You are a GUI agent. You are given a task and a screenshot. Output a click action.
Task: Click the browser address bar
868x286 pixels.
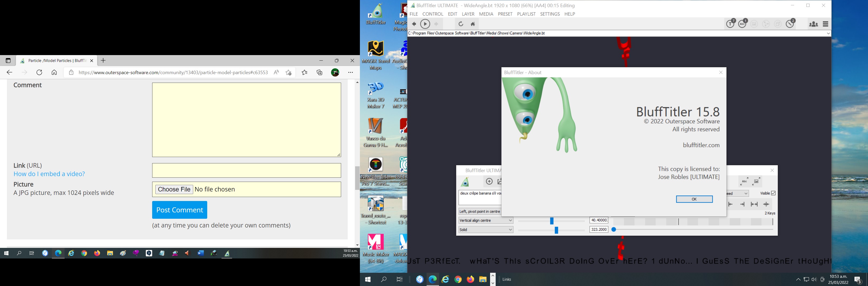pos(173,73)
